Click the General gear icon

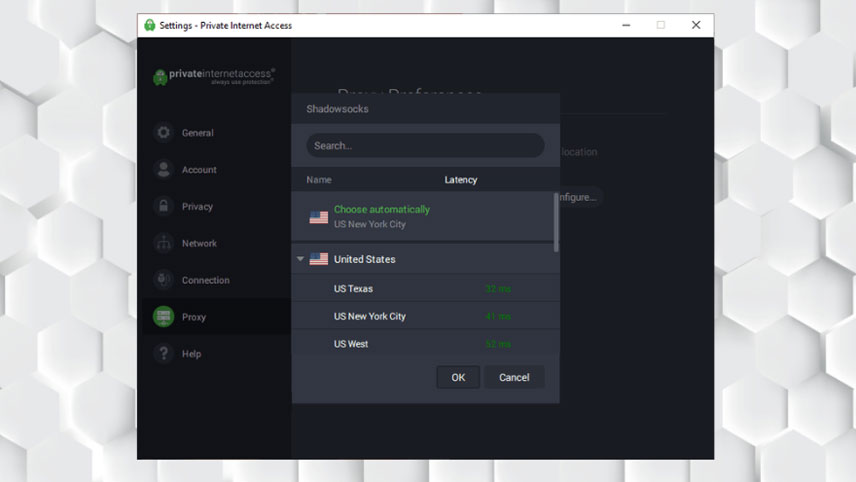[x=163, y=132]
